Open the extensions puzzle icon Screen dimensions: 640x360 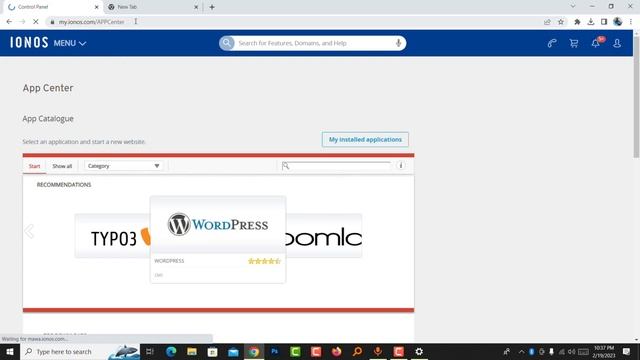coord(577,22)
